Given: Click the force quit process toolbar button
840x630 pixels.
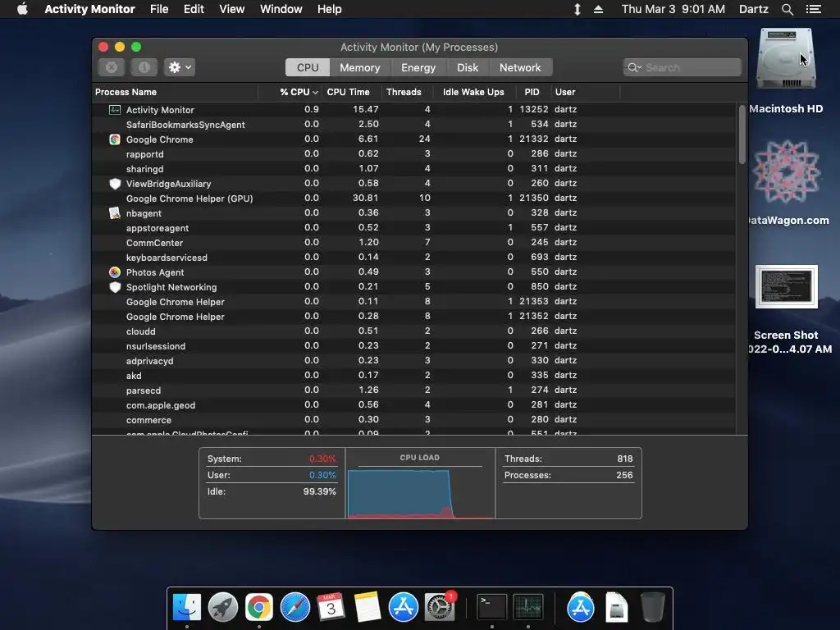Looking at the screenshot, I should pyautogui.click(x=112, y=67).
